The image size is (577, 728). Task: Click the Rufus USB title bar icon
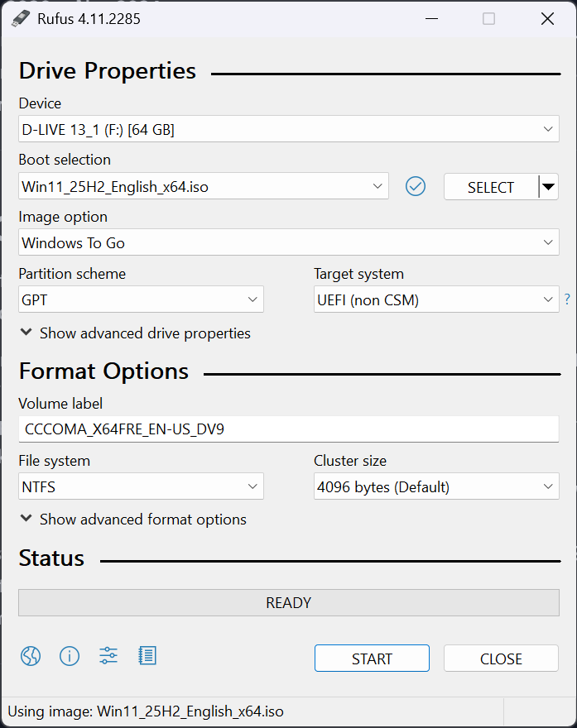(20, 19)
